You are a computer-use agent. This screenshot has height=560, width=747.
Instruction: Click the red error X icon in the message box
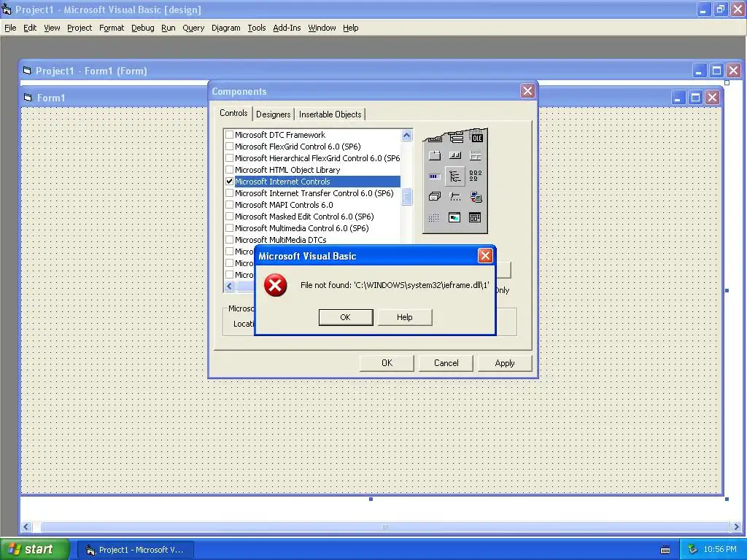275,285
